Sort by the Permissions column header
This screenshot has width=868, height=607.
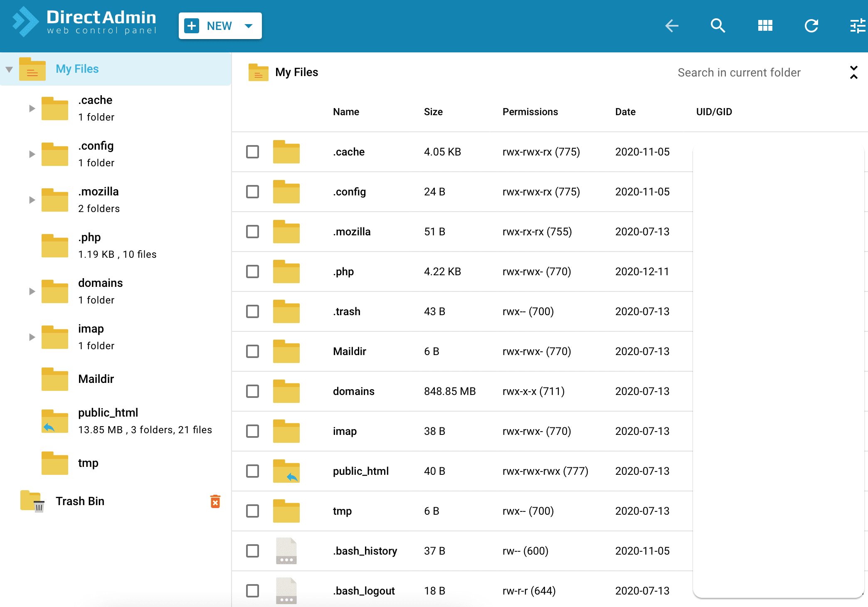click(530, 111)
